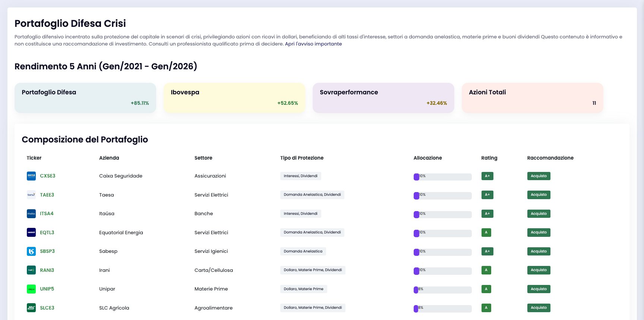The width and height of the screenshot is (644, 320).
Task: Click the Unipar bright green logo
Action: point(31,289)
